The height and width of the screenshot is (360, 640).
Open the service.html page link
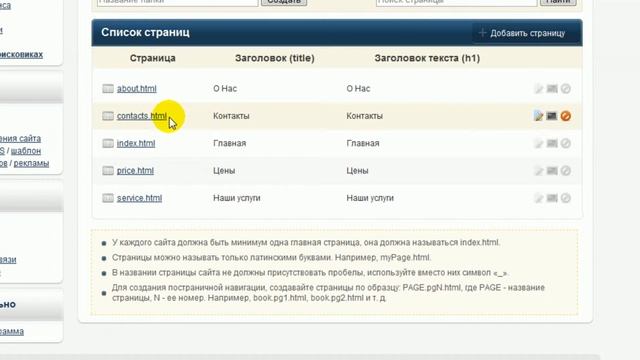click(x=139, y=198)
